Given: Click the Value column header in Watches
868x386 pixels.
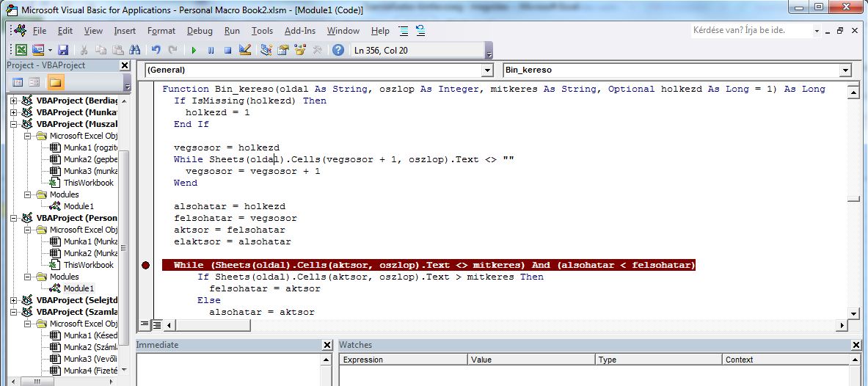Looking at the screenshot, I should click(532, 360).
